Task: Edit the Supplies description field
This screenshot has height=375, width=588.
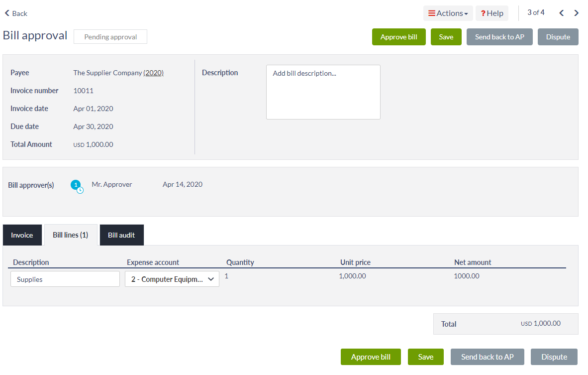Action: [x=65, y=279]
